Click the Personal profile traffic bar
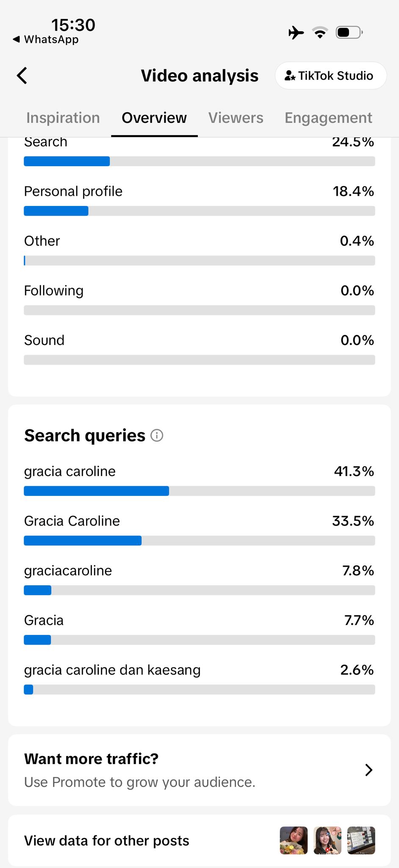Screen dimensions: 399x868 point(199,211)
